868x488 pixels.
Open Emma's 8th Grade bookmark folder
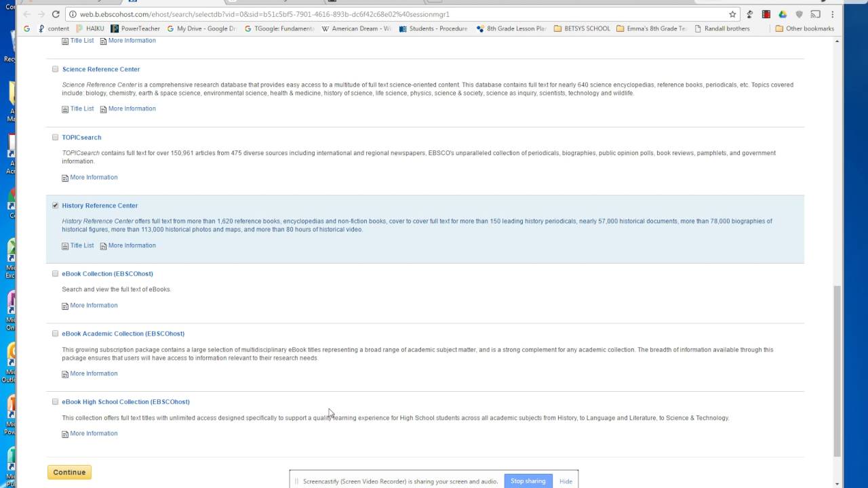[x=652, y=28]
